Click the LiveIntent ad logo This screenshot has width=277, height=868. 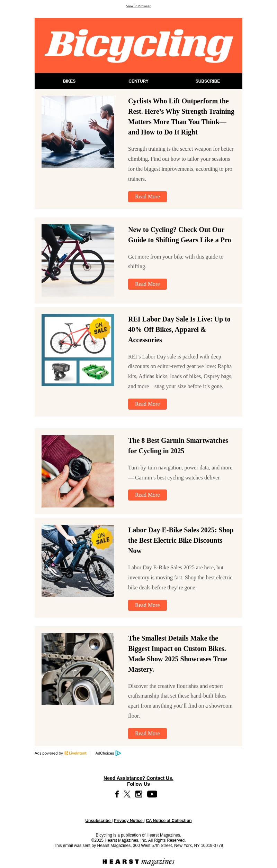75,753
